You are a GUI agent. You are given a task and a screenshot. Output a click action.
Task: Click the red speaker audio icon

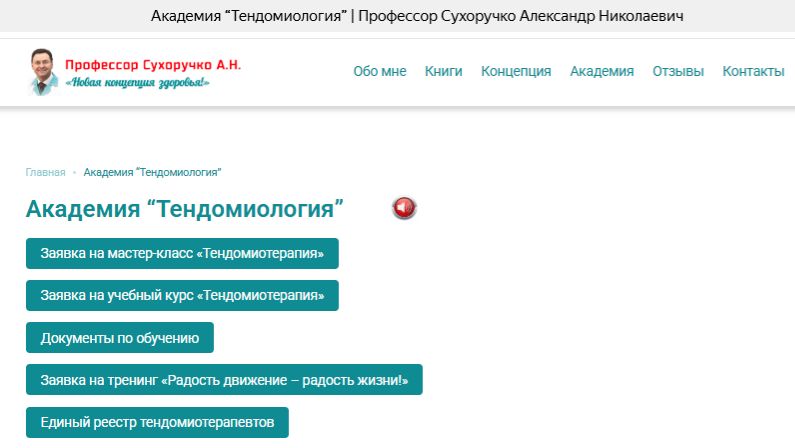click(x=404, y=208)
